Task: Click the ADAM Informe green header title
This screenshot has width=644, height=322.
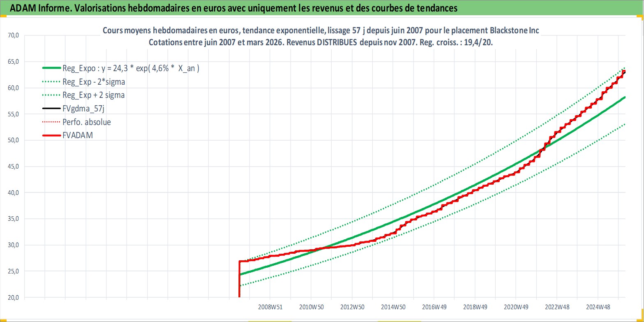Action: tap(233, 8)
